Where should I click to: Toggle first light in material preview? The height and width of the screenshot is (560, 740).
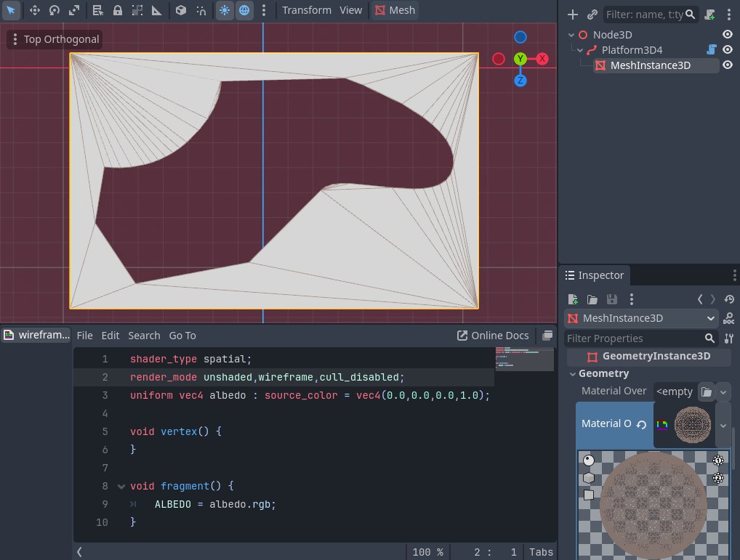coord(717,460)
